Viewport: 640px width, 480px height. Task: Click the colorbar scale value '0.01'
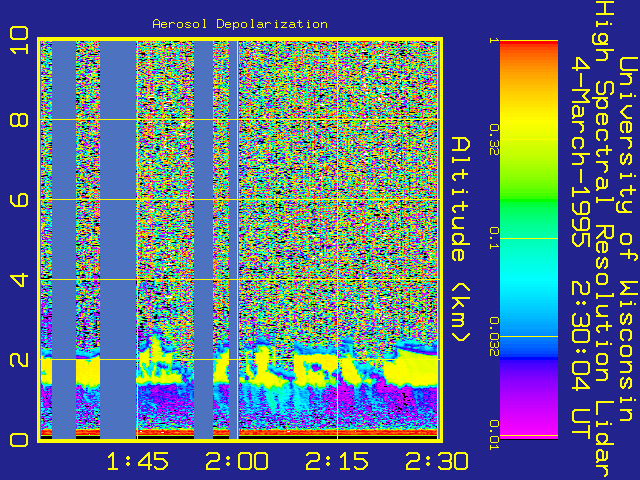tap(494, 435)
